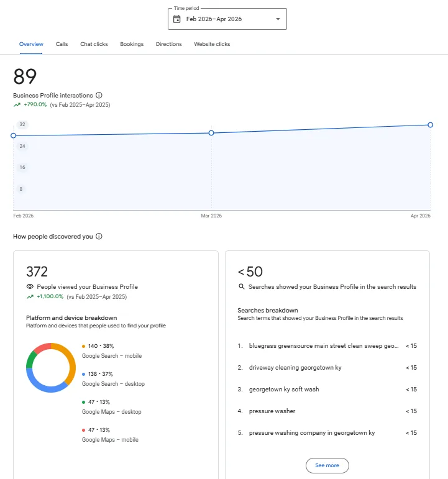Click the trend arrow next to +1,100.0%
Screen dimensions: 448x479
coord(30,296)
